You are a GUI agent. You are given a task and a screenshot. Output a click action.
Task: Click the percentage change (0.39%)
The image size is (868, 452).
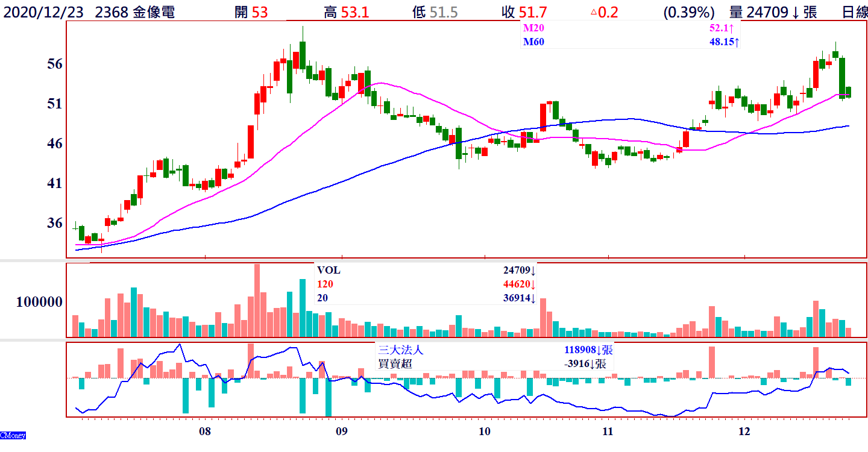pos(688,12)
